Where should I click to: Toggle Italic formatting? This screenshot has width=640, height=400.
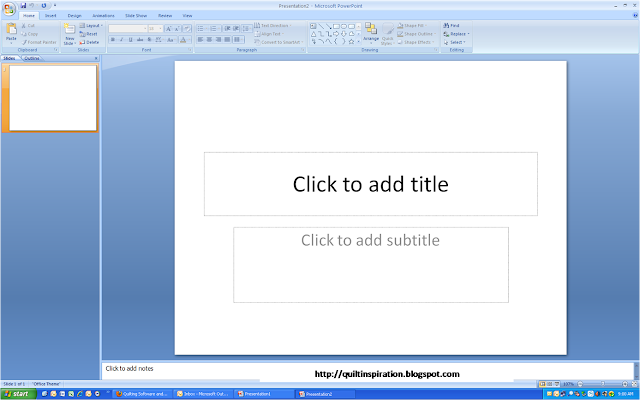[x=122, y=40]
